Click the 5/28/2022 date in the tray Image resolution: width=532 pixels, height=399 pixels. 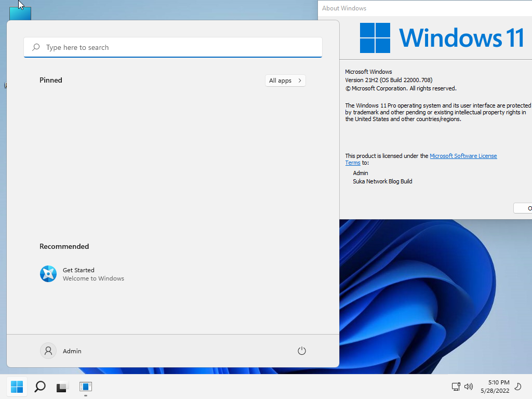(x=495, y=391)
